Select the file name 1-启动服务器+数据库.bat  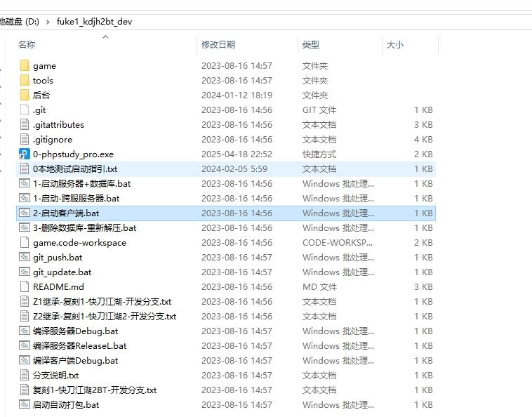[x=82, y=183]
